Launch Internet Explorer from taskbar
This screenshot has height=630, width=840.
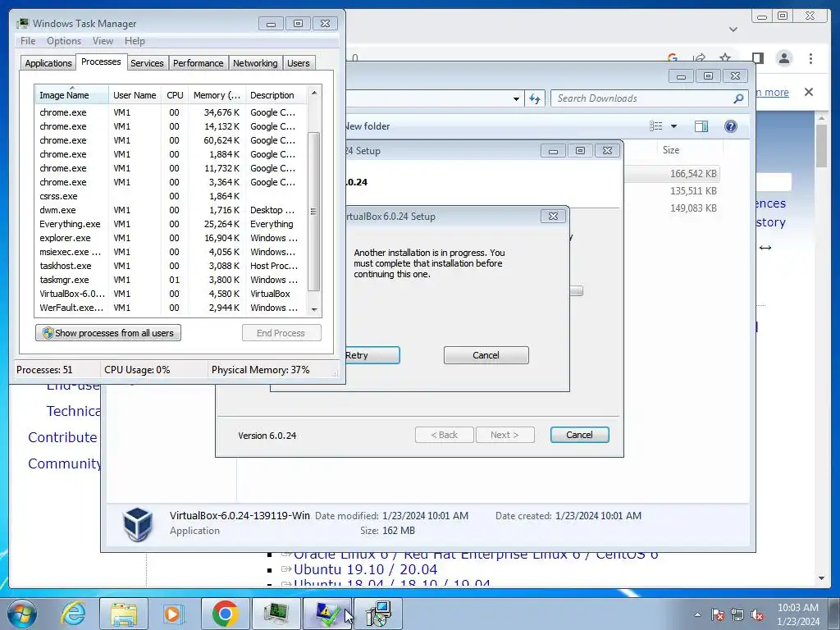pyautogui.click(x=73, y=614)
